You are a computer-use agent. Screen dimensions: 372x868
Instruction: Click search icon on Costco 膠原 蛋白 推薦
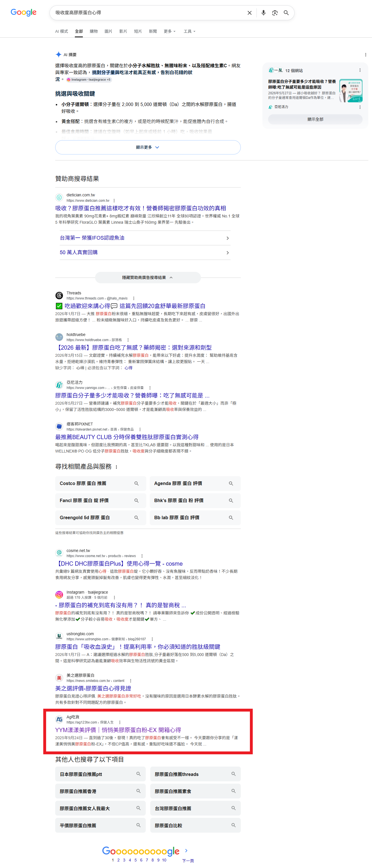click(x=136, y=484)
